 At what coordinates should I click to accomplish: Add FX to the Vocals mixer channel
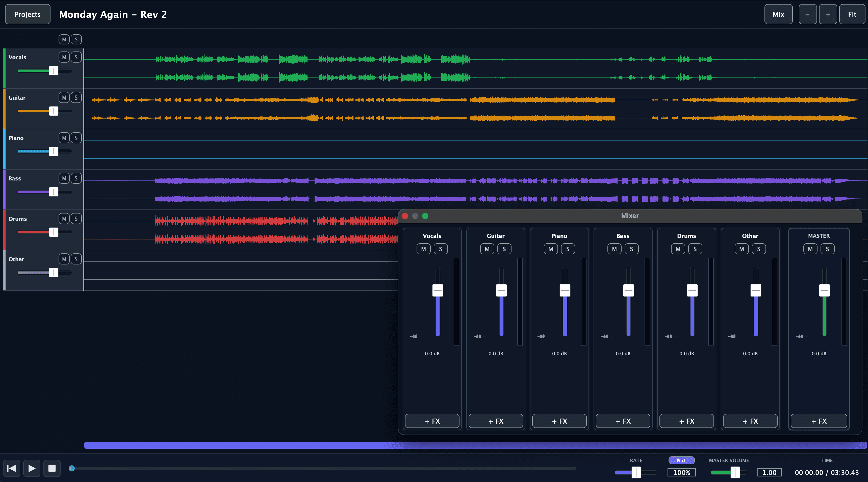pyautogui.click(x=432, y=421)
